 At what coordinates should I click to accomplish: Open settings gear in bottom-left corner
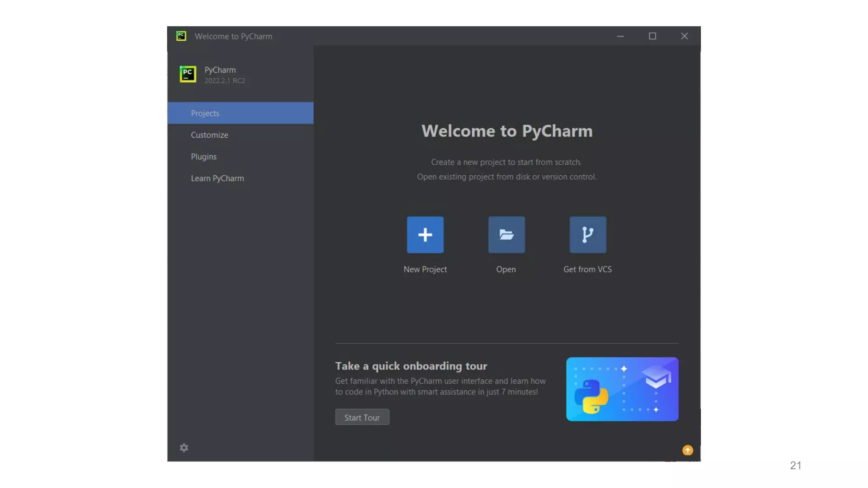pos(184,448)
